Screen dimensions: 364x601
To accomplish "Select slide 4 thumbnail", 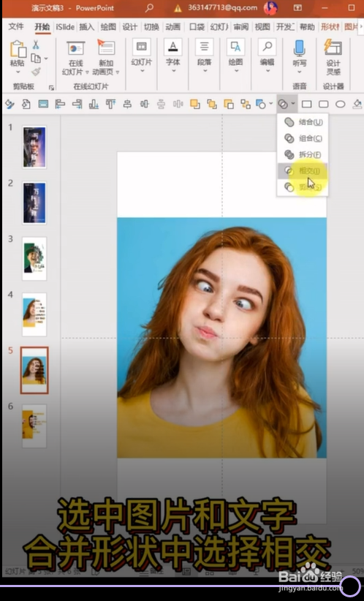I will (x=34, y=314).
